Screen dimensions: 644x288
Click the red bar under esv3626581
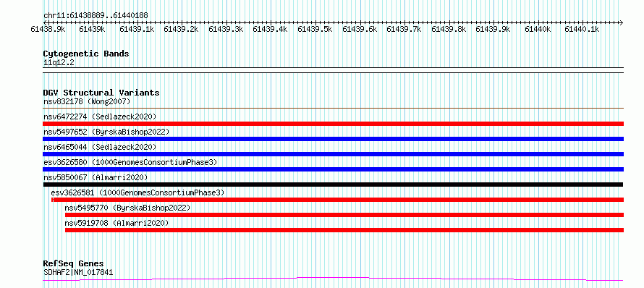point(337,200)
